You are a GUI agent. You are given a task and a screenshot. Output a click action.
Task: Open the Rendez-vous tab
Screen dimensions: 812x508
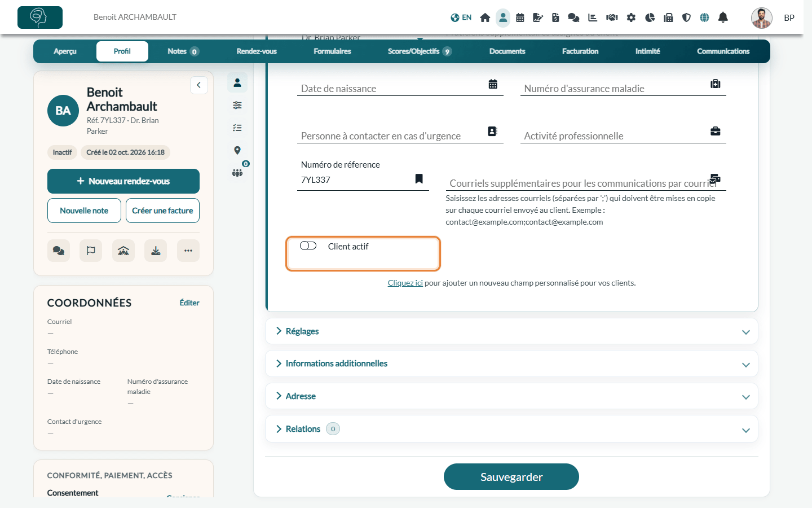pyautogui.click(x=257, y=51)
